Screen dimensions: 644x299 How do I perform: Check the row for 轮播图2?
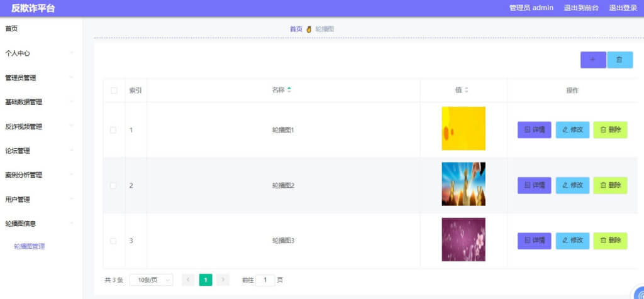(113, 185)
